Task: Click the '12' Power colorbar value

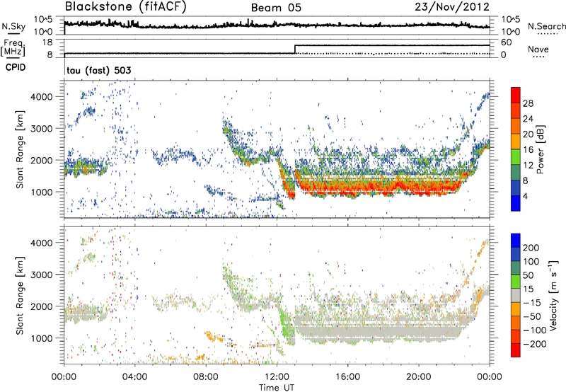Action: tap(528, 166)
